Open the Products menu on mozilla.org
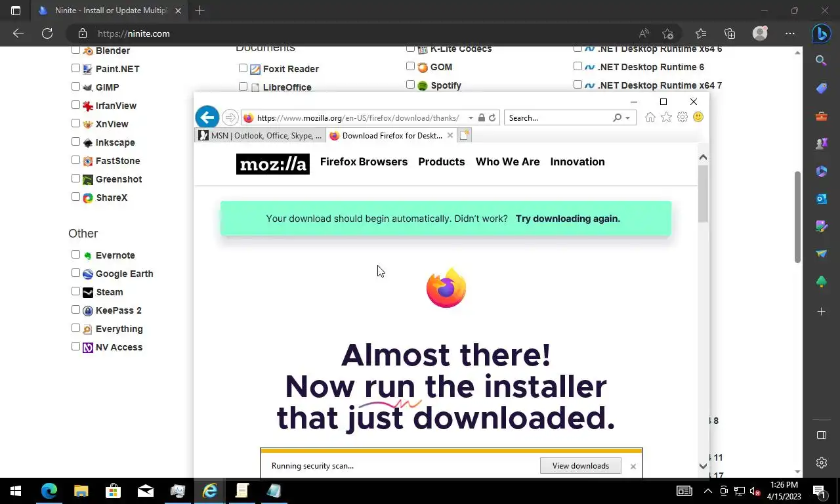Screen dimensions: 840x504 442,161
